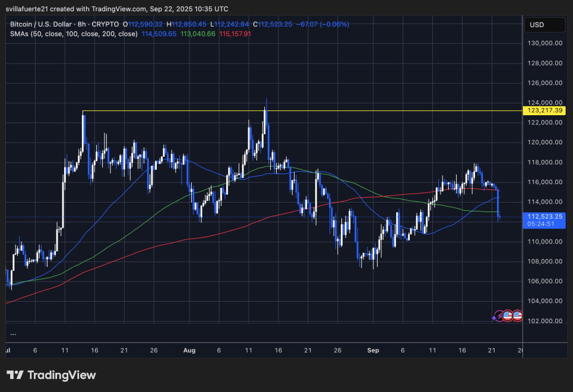The width and height of the screenshot is (573, 392).
Task: Click the purple sparkle marker on chart
Action: click(493, 318)
